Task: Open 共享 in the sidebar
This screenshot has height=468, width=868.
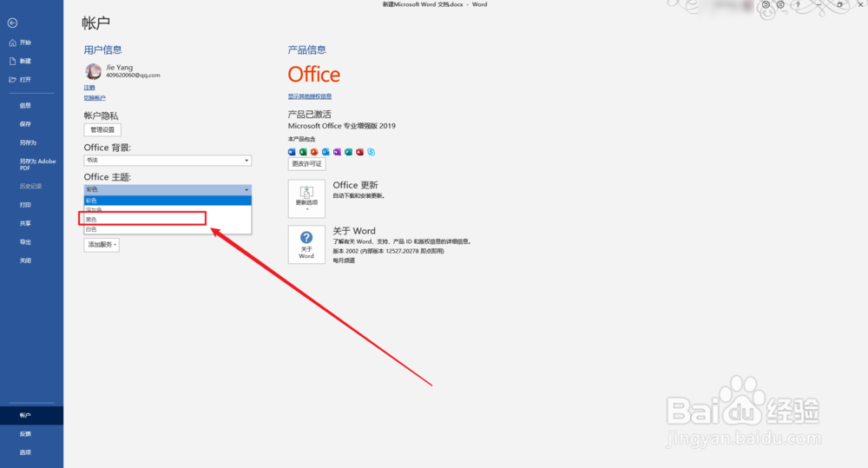Action: coord(25,223)
